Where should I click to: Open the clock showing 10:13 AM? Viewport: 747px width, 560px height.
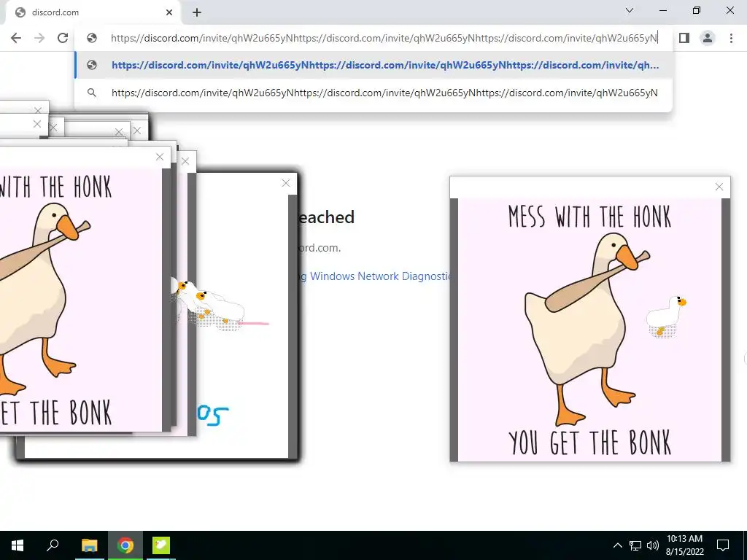[x=684, y=545]
